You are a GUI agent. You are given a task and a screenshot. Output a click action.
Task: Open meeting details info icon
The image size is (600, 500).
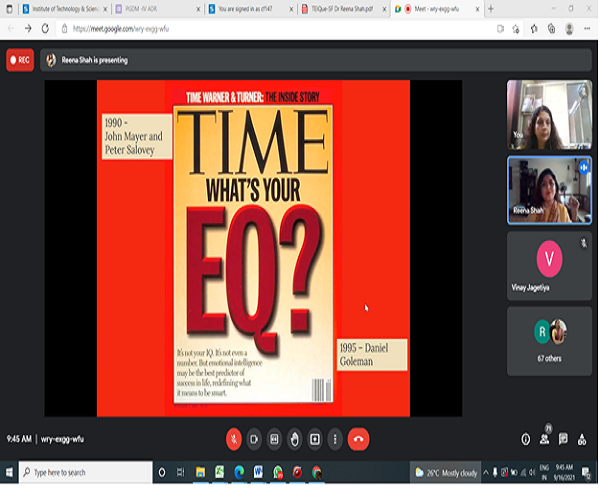pos(526,439)
